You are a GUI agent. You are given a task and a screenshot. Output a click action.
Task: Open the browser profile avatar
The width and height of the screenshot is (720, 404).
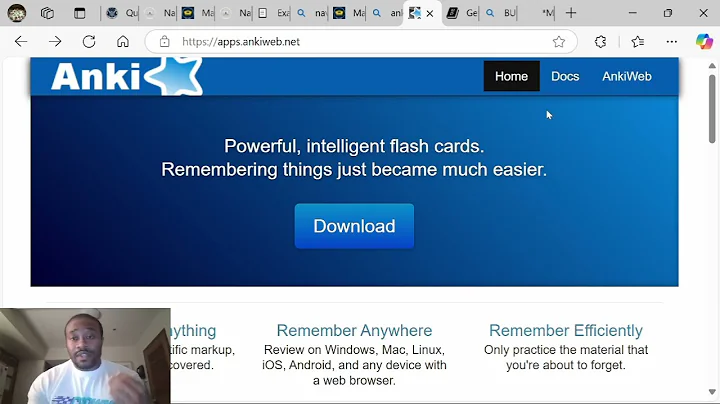coord(17,13)
